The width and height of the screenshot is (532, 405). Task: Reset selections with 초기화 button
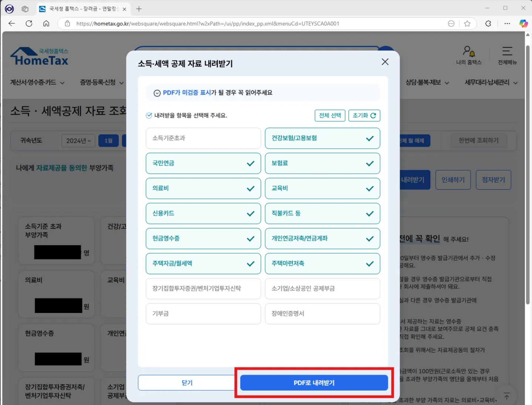[x=364, y=116]
